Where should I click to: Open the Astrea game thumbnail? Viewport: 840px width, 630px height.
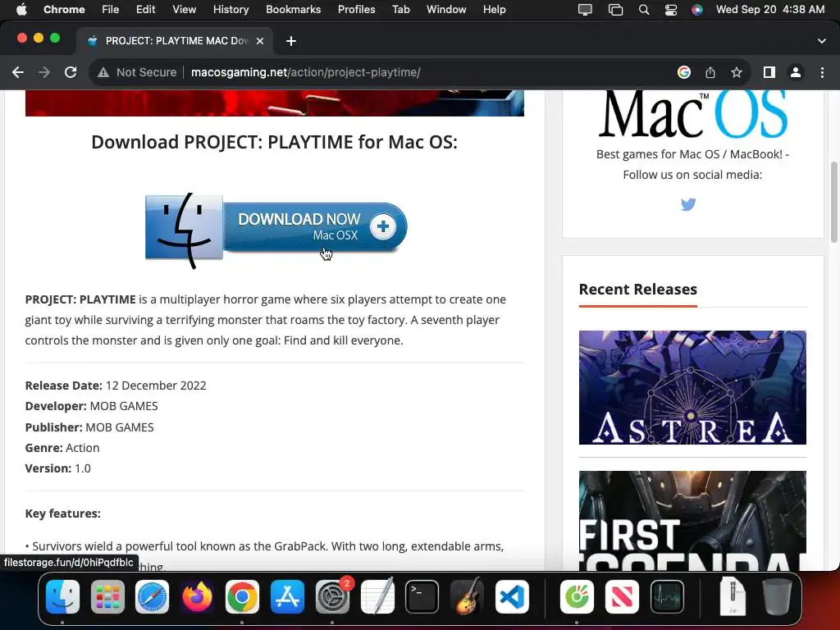(692, 387)
